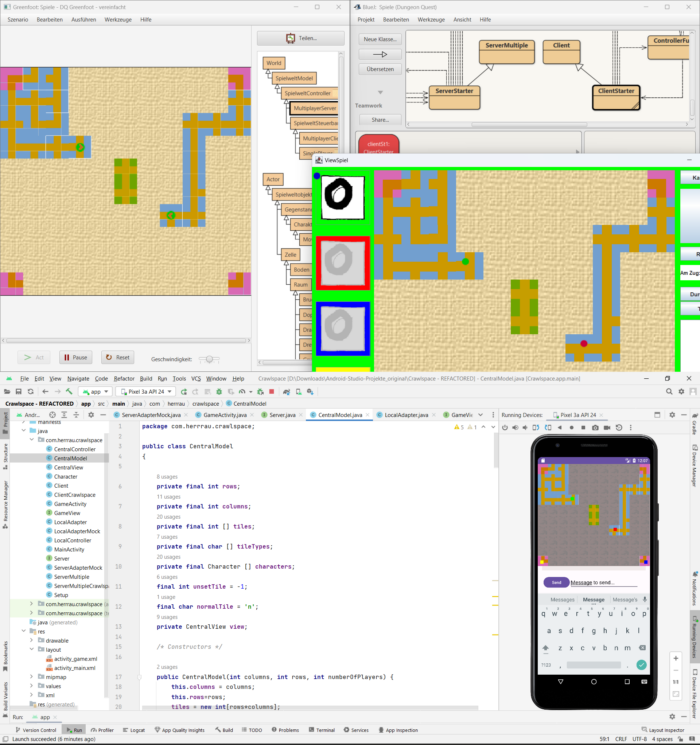Take an emulator screenshot with camera icon
Viewport: 700px width, 745px height.
tap(595, 427)
